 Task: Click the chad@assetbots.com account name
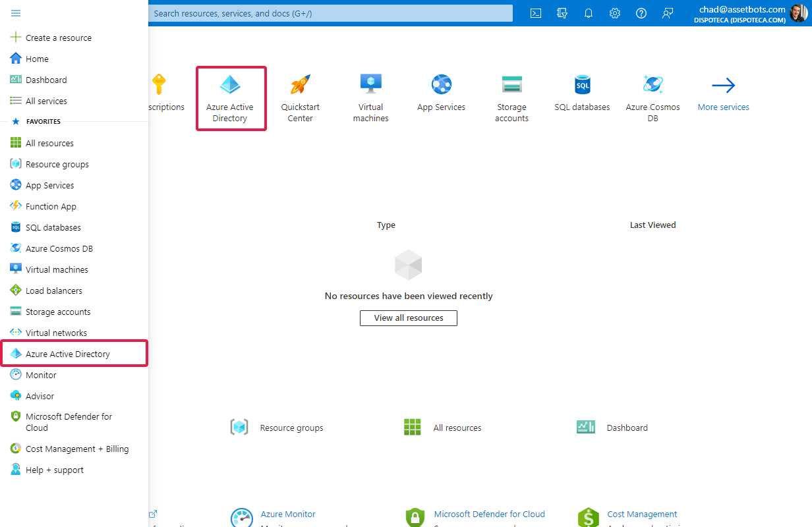click(742, 9)
